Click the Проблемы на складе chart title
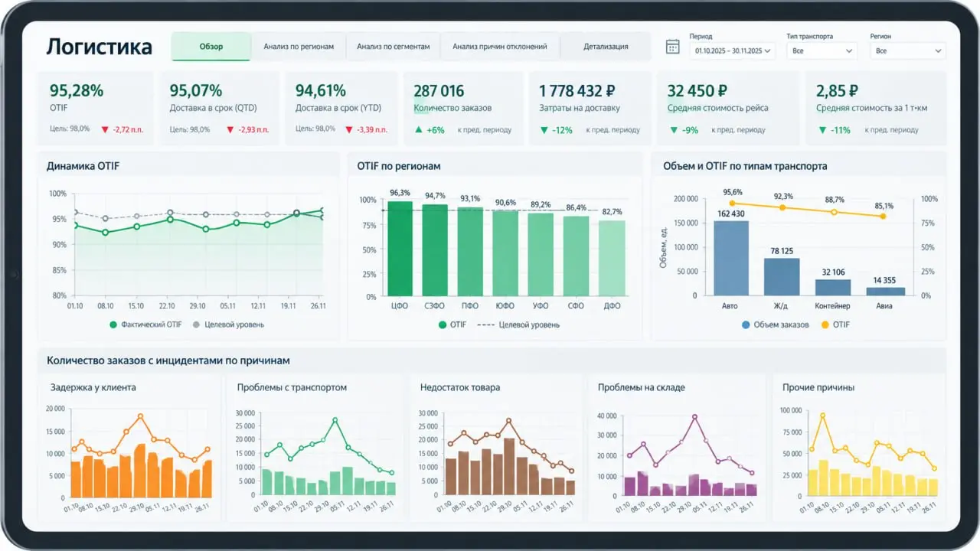Viewport: 980px width, 551px height. 642,387
